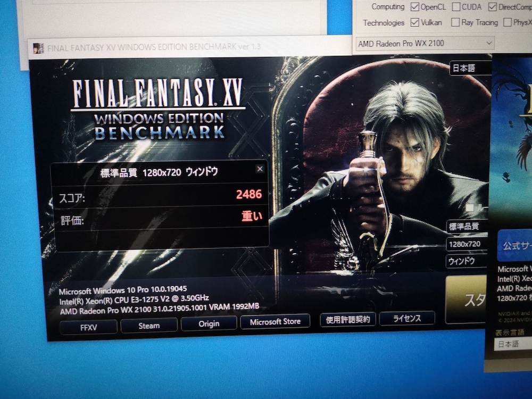
Task: Open the 1280x720 resolution dropdown
Action: (x=467, y=244)
